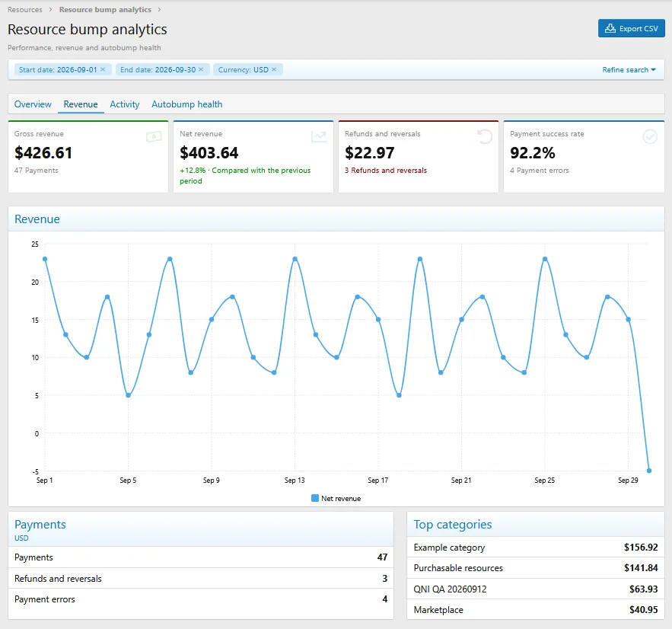Select the QNI QA 20260912 row
Screen dimensions: 672x629
(536, 589)
